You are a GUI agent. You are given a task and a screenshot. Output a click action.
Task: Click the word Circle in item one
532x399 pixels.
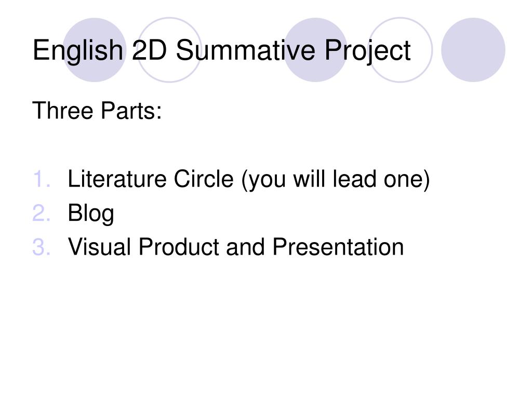[x=204, y=179]
